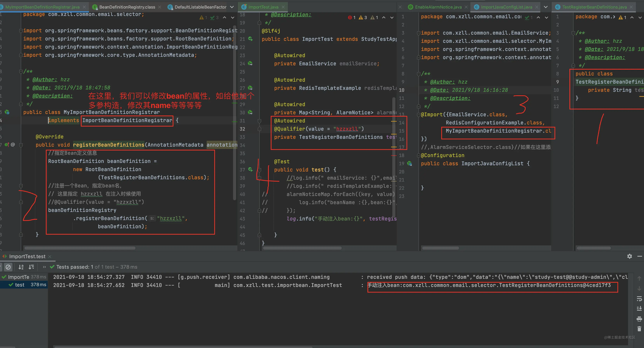This screenshot has height=348, width=644.
Task: Click "hzzxzll" value in @Qualifier annotation
Action: tap(347, 129)
